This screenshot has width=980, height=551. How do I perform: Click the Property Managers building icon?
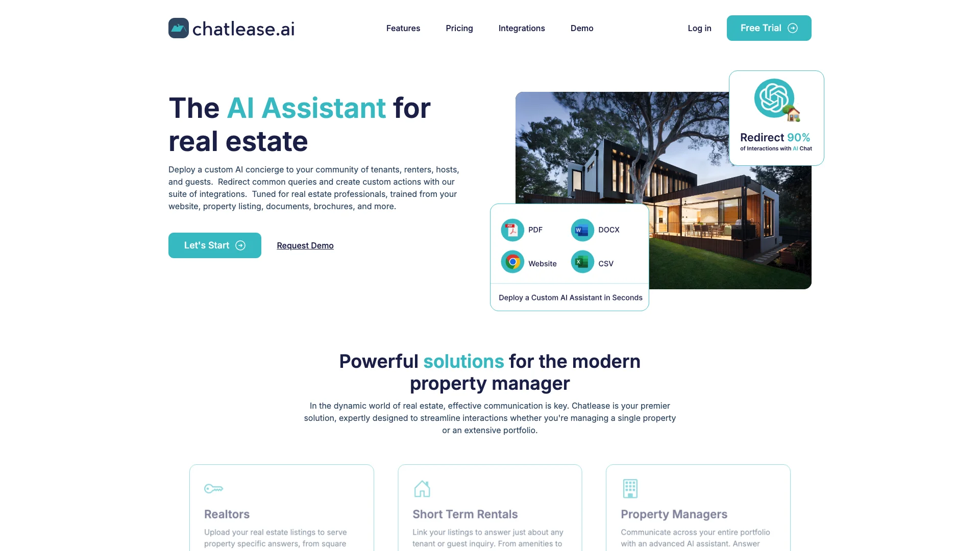pos(630,488)
